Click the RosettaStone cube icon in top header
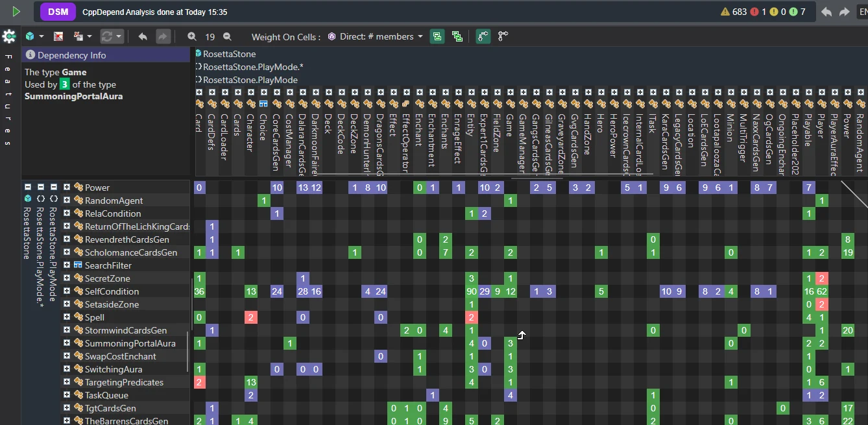This screenshot has width=868, height=425. coord(199,54)
